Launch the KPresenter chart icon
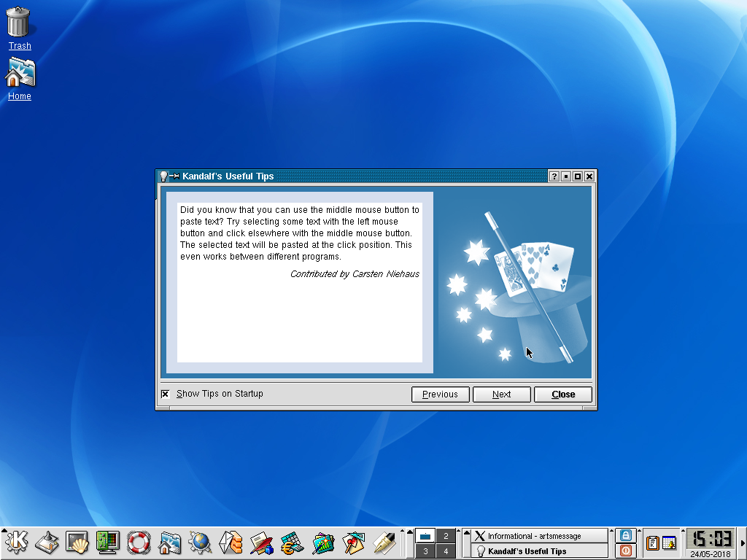 (323, 542)
